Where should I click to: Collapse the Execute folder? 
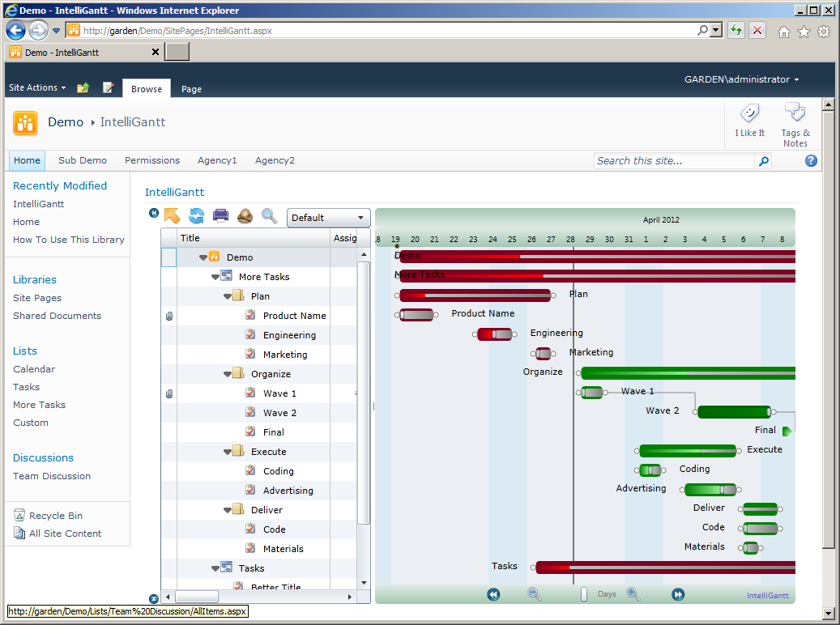coord(227,452)
